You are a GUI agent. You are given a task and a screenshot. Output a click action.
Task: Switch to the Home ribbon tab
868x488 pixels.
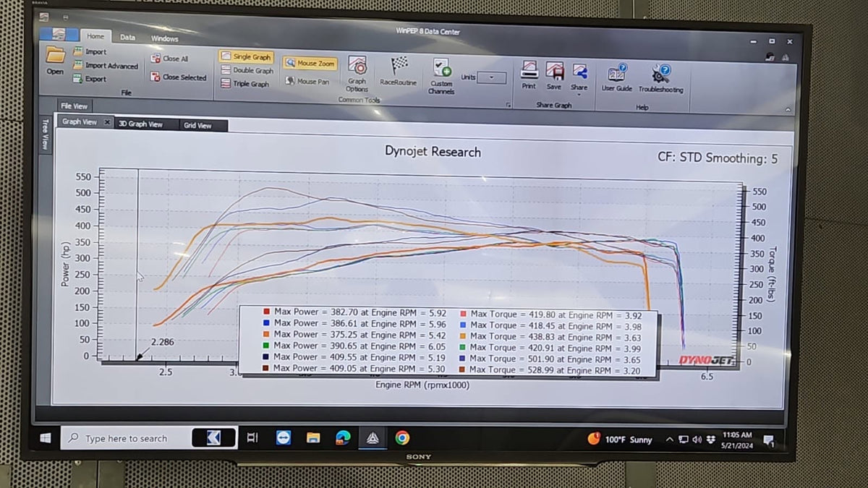[x=95, y=36]
